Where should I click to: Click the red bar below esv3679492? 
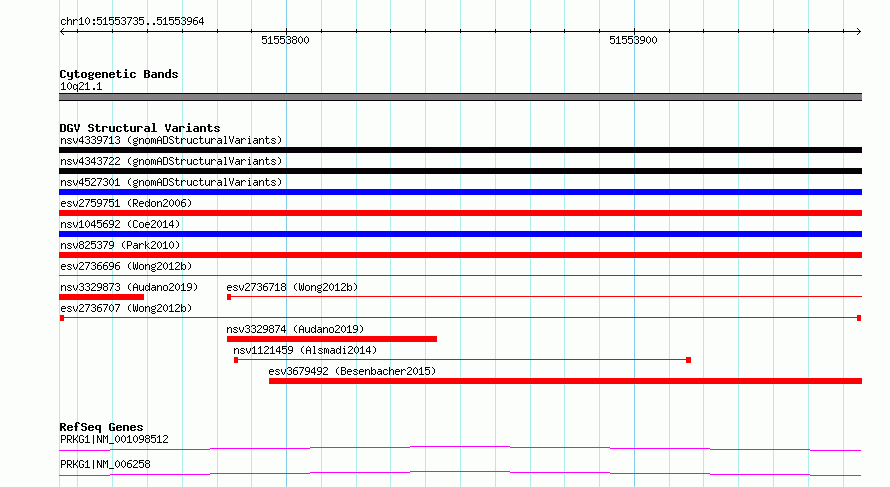565,381
